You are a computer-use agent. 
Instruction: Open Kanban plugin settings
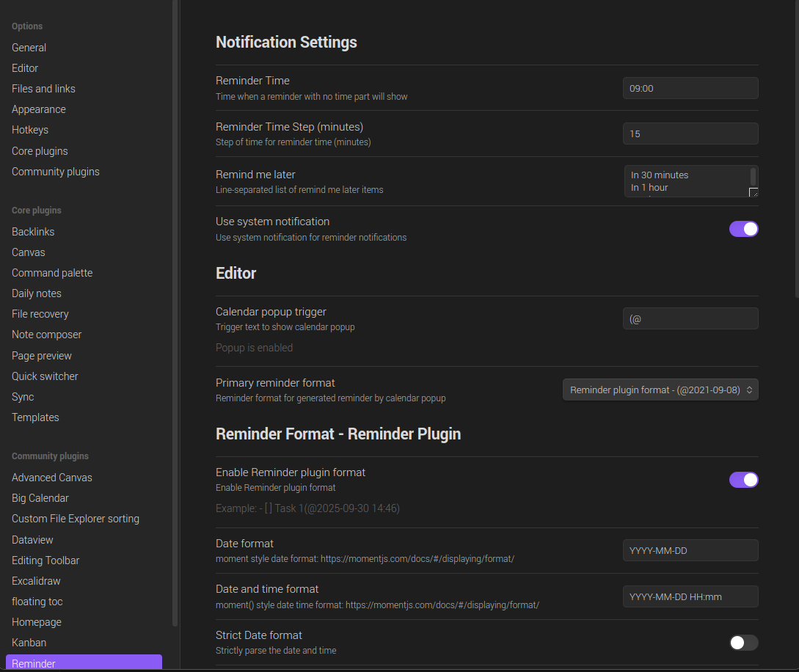click(29, 643)
